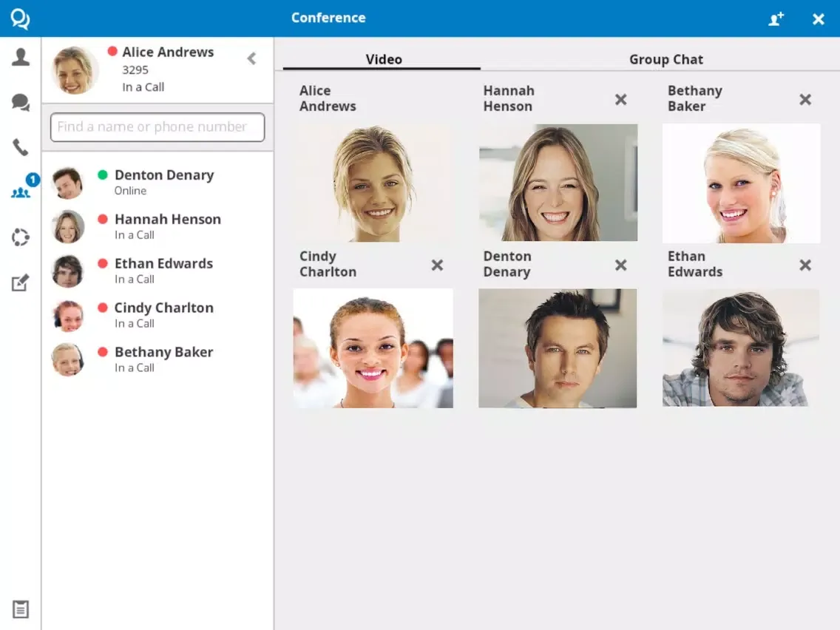The image size is (840, 630).
Task: Remove Cindy Charlton from the conference
Action: point(437,265)
